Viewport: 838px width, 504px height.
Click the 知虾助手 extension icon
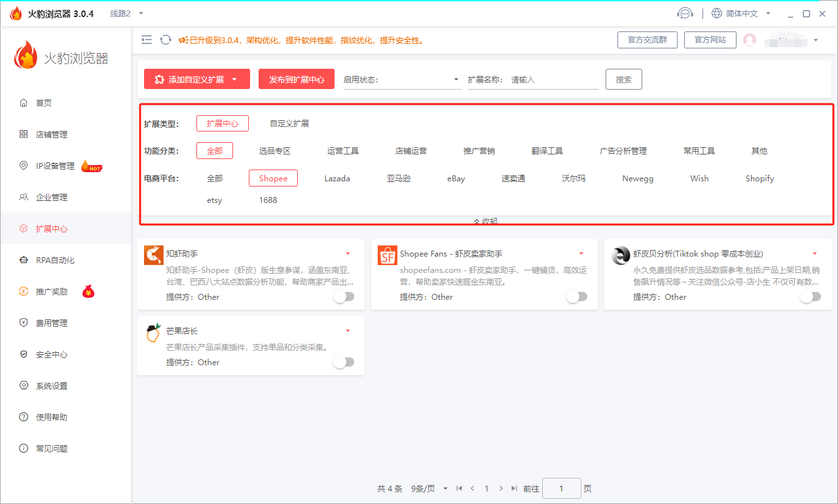click(x=153, y=255)
